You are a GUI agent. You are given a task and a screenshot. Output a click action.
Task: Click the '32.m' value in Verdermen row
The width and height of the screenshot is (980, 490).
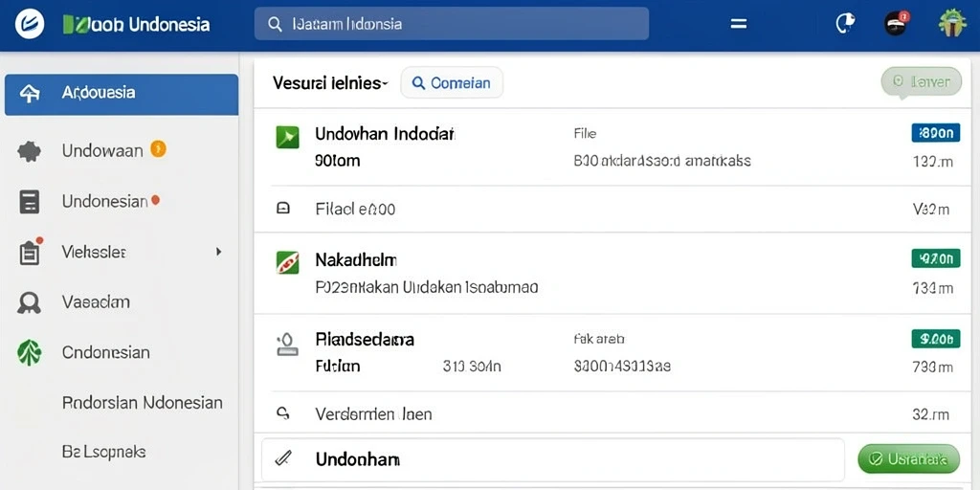coord(930,413)
